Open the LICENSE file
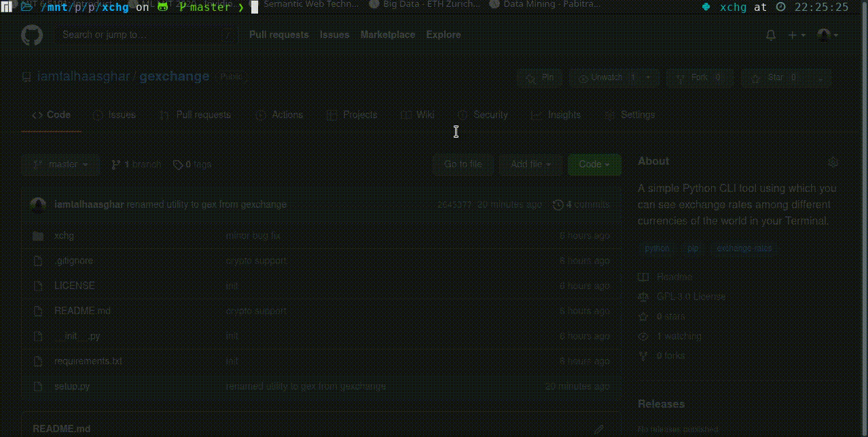The width and height of the screenshot is (868, 437). point(75,286)
